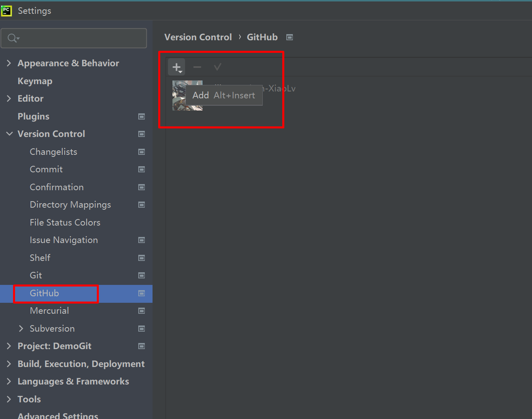The image size is (532, 419).
Task: Click the Add account plus button
Action: tap(177, 67)
